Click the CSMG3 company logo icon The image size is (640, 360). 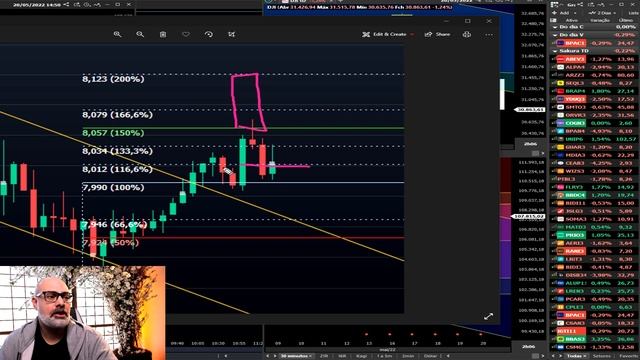[560, 347]
